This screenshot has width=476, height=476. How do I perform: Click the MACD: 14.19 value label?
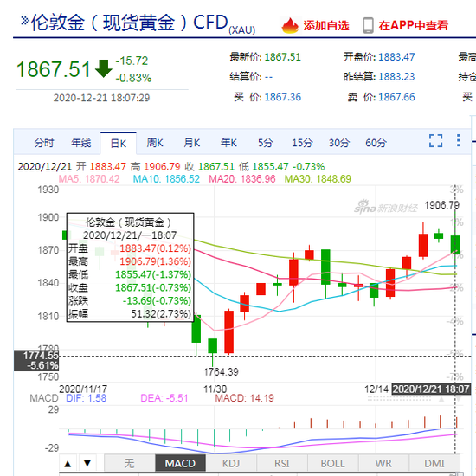244,398
